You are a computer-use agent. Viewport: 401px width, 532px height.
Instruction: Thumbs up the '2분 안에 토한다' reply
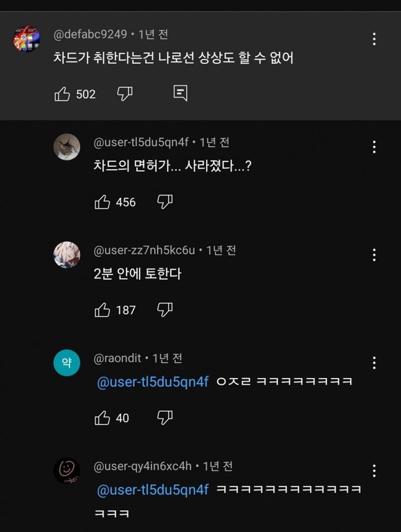(x=102, y=309)
